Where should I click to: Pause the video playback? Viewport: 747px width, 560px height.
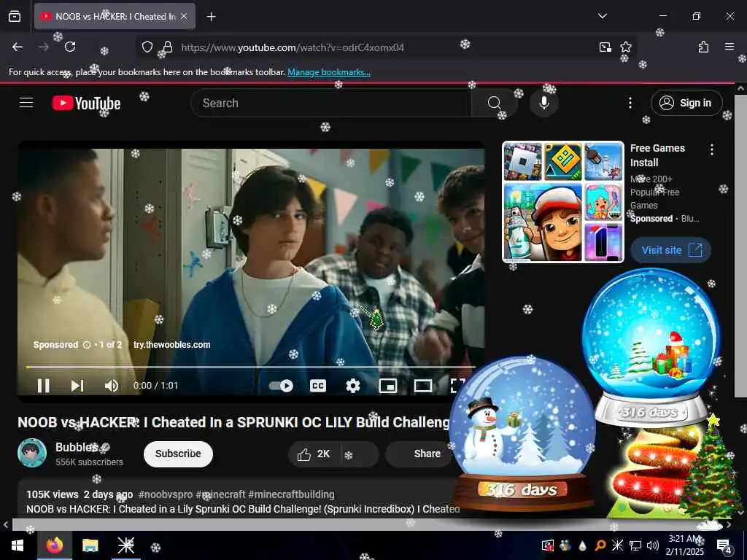click(44, 385)
